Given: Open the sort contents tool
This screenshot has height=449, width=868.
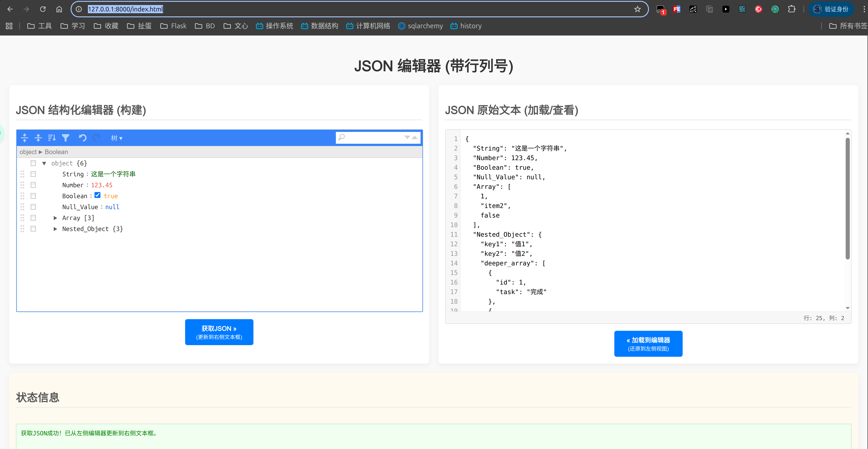Looking at the screenshot, I should tap(51, 138).
